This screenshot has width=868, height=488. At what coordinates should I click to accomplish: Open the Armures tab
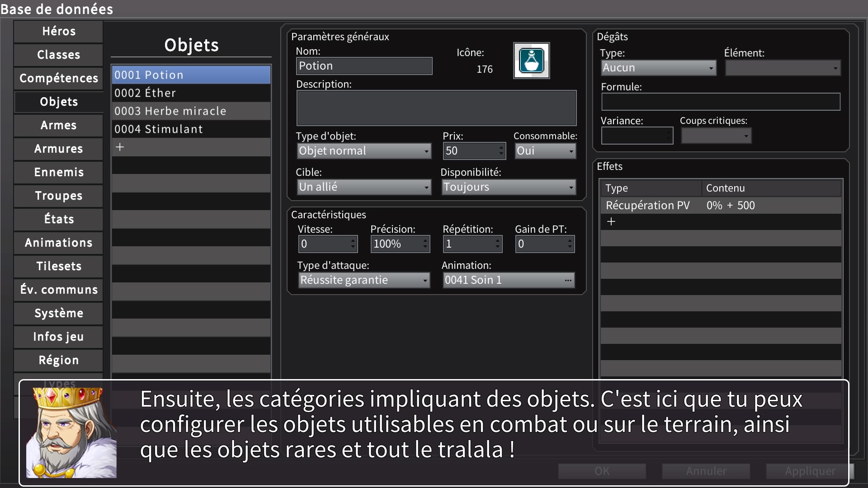[59, 149]
